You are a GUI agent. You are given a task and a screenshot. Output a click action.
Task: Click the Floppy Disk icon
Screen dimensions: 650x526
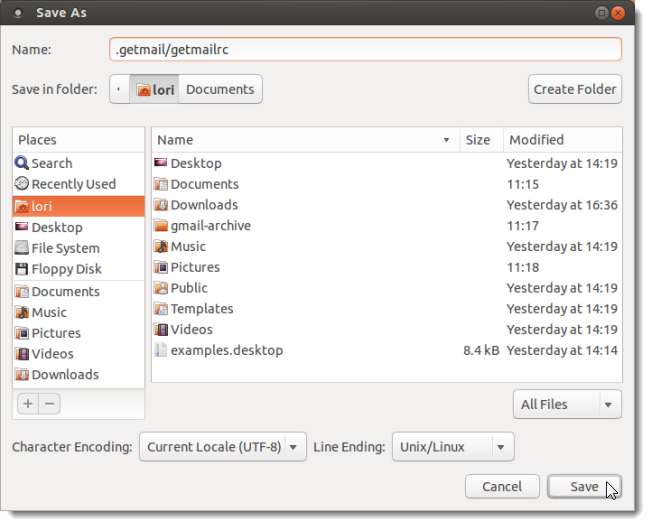[x=22, y=269]
